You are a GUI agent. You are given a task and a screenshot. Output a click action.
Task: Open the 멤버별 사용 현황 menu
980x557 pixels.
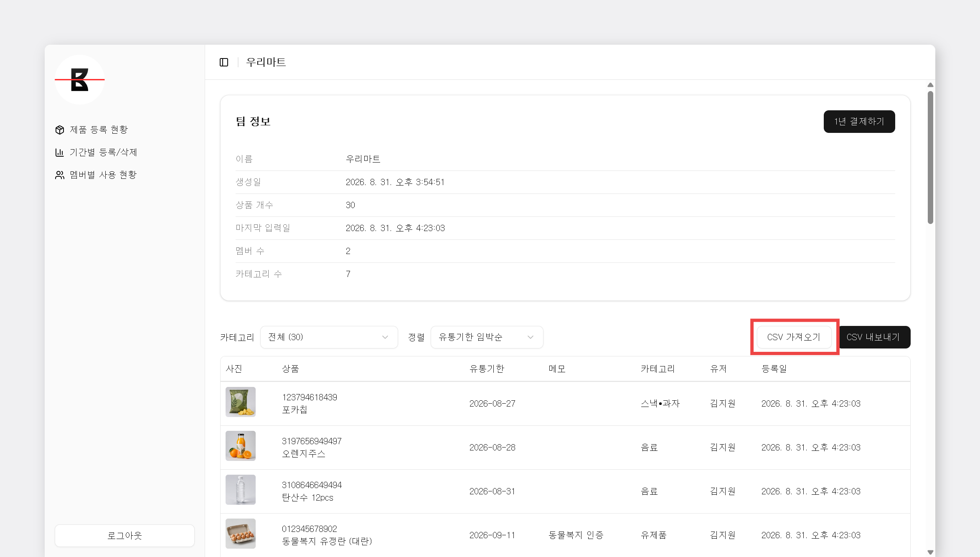pos(103,175)
